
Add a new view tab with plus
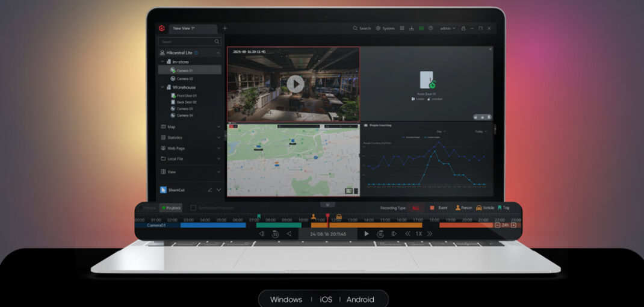point(225,28)
